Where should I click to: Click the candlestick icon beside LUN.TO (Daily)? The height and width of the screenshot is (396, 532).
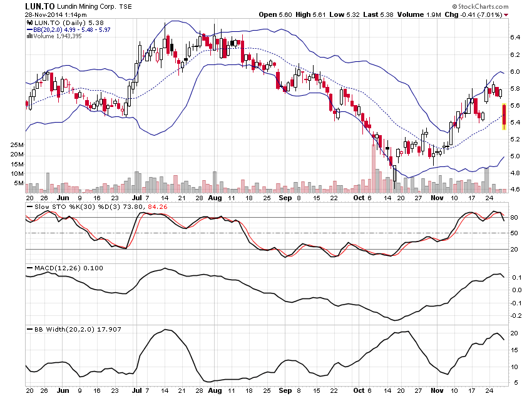pyautogui.click(x=29, y=23)
